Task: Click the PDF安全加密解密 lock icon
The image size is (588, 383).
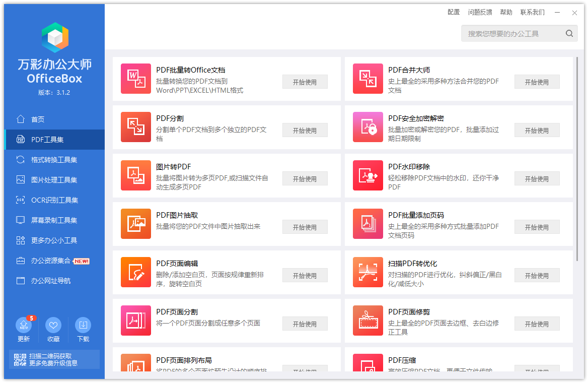Action: [368, 127]
